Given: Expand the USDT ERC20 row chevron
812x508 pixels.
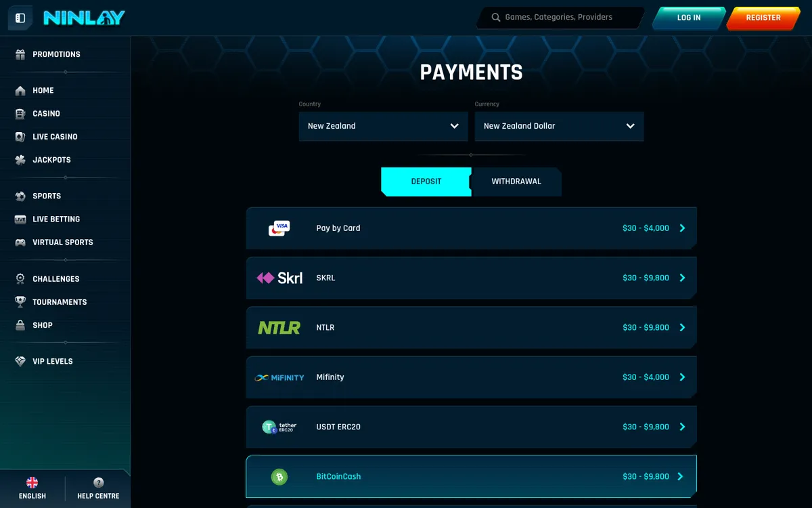Looking at the screenshot, I should pos(682,427).
